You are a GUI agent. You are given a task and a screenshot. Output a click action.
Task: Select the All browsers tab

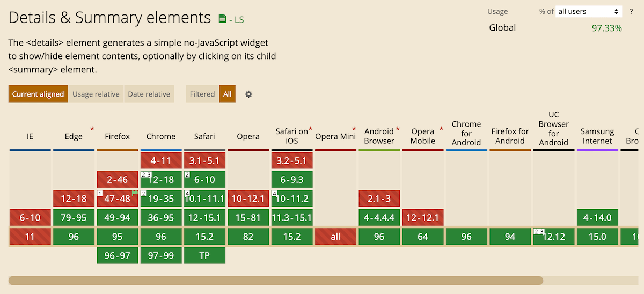pos(228,94)
